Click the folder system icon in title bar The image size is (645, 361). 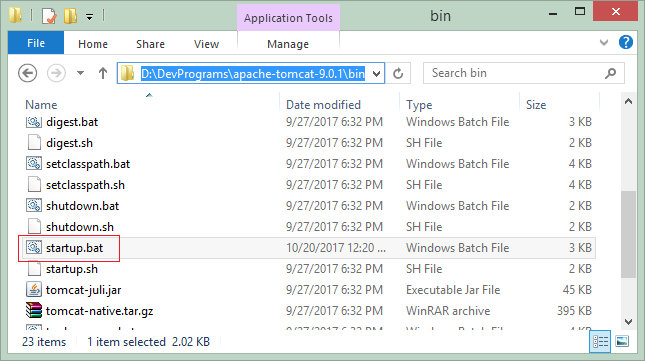16,16
